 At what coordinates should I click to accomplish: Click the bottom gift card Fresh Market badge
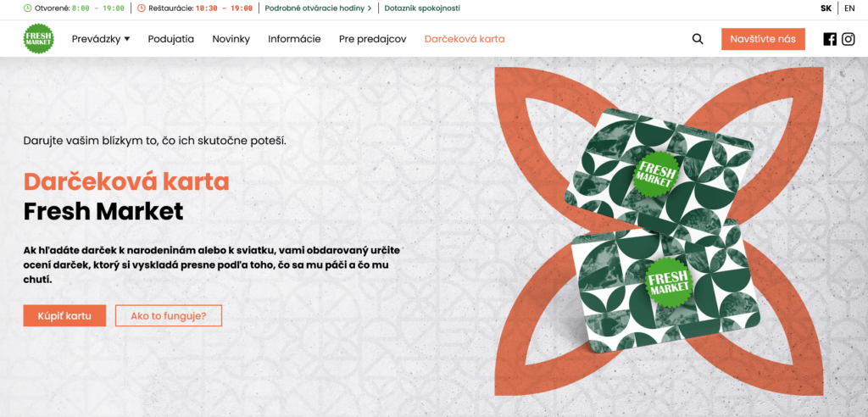670,281
